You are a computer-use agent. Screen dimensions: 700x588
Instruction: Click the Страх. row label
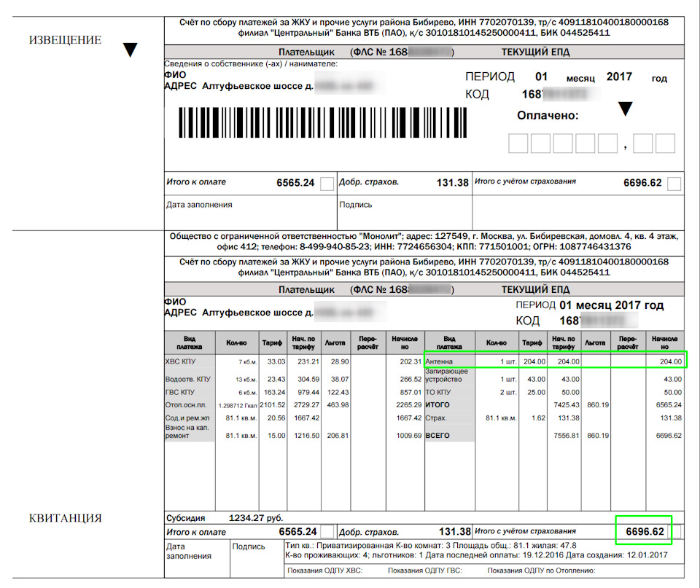coord(436,418)
